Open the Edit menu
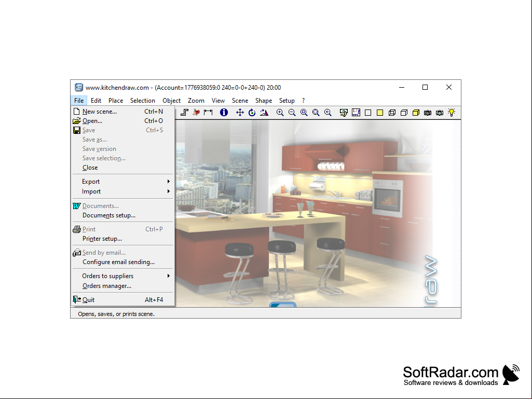532x399 pixels. (x=96, y=101)
